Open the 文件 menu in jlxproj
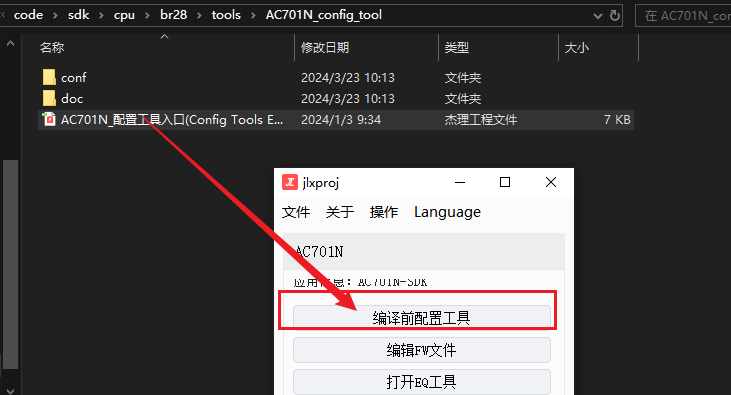The image size is (731, 395). (x=296, y=212)
